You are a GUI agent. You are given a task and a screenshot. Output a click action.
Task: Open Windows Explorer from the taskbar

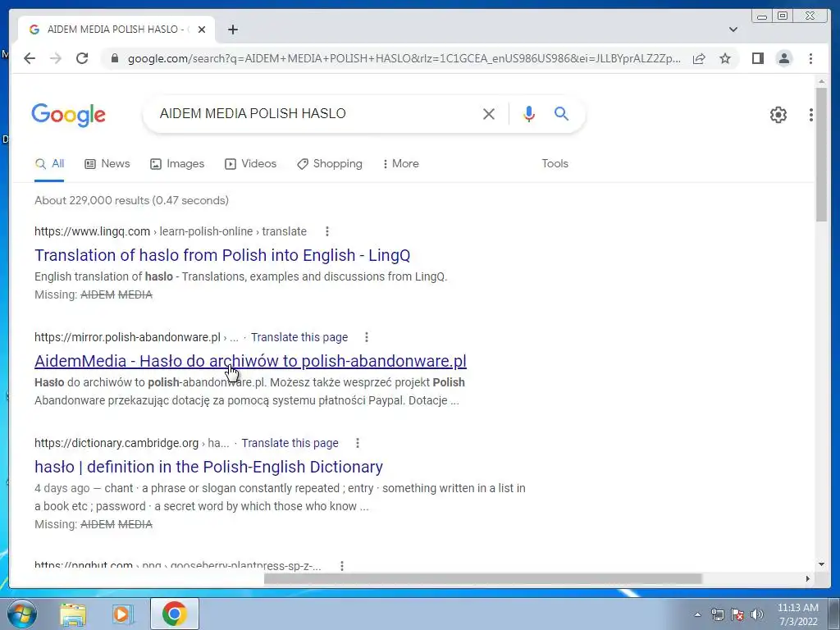[73, 614]
